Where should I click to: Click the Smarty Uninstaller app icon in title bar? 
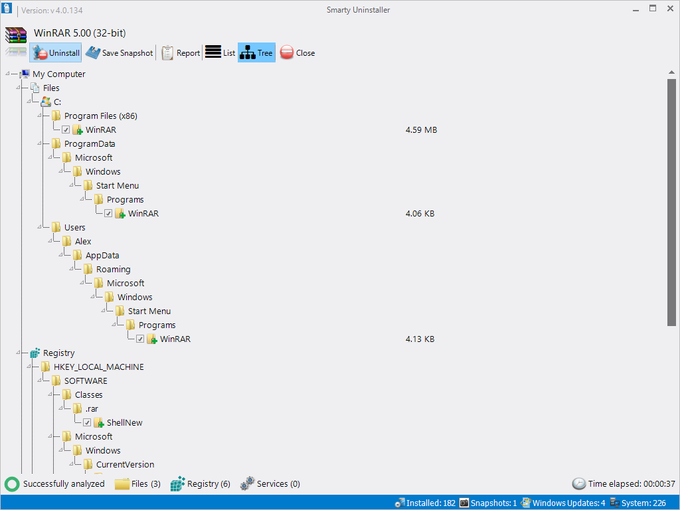pos(7,8)
